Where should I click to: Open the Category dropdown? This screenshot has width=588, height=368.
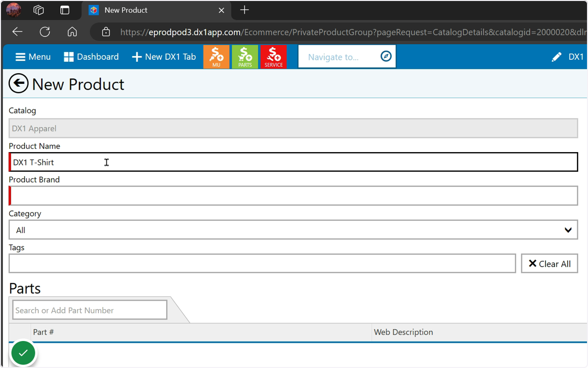(x=294, y=230)
